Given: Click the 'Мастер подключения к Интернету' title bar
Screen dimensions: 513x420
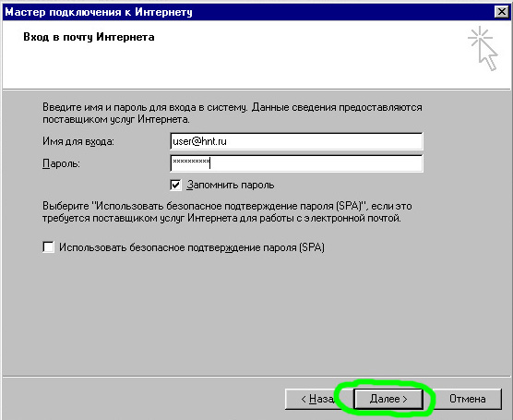Looking at the screenshot, I should pos(248,12).
